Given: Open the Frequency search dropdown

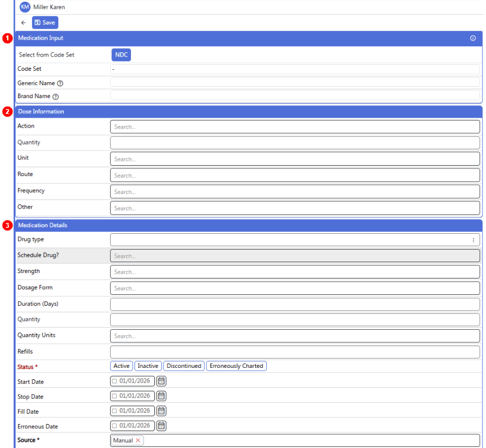Looking at the screenshot, I should click(295, 192).
